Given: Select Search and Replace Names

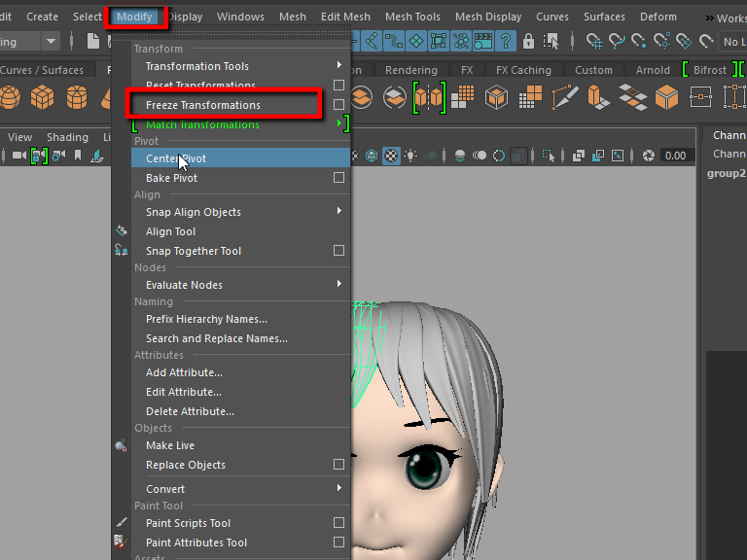Looking at the screenshot, I should [x=216, y=338].
